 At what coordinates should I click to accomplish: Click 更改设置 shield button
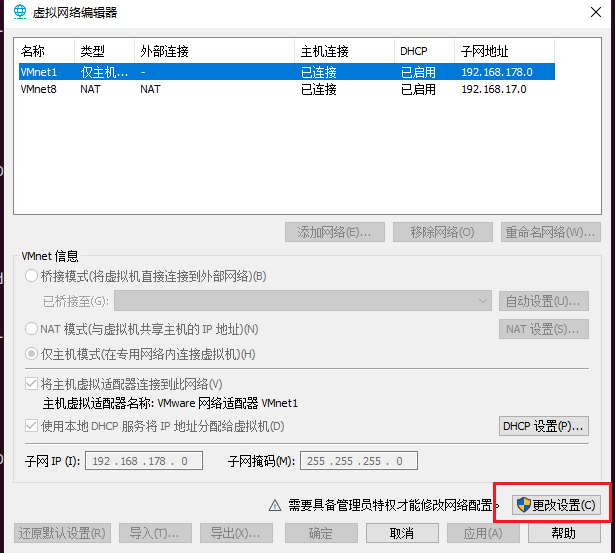(555, 505)
